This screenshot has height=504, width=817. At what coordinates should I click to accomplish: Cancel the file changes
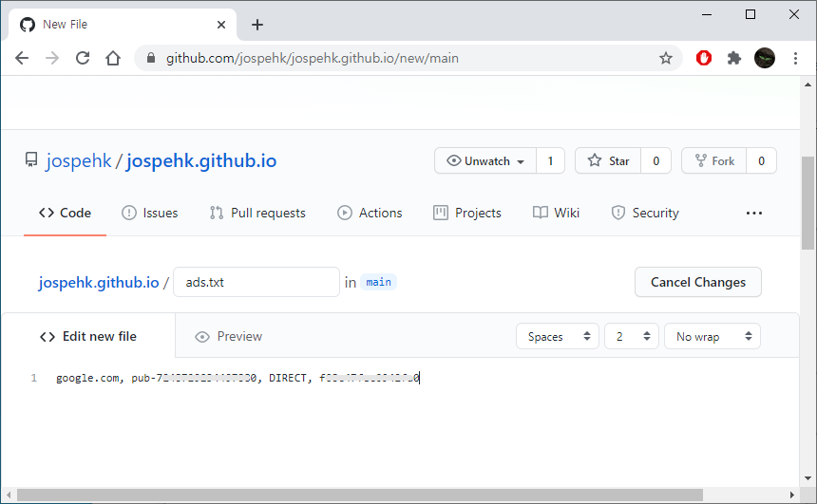click(697, 282)
